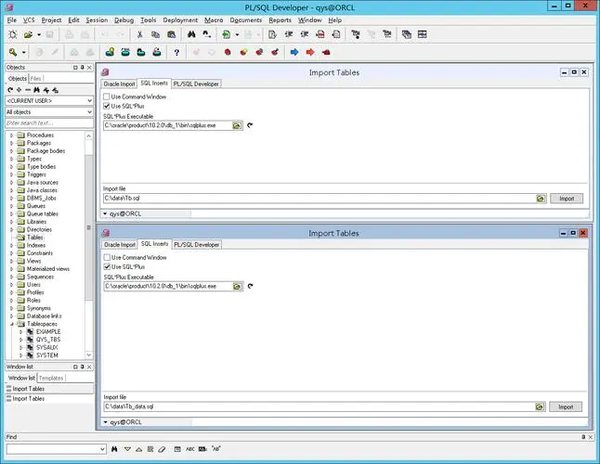
Task: Click the Cut scissors icon
Action: tap(140, 34)
